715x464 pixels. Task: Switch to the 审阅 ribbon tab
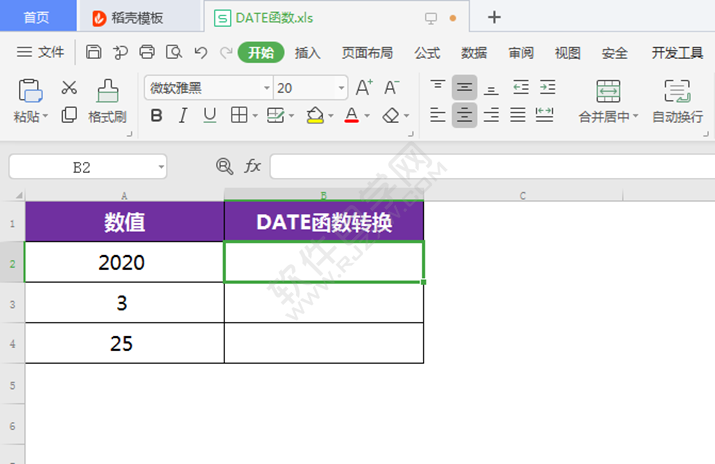click(521, 53)
